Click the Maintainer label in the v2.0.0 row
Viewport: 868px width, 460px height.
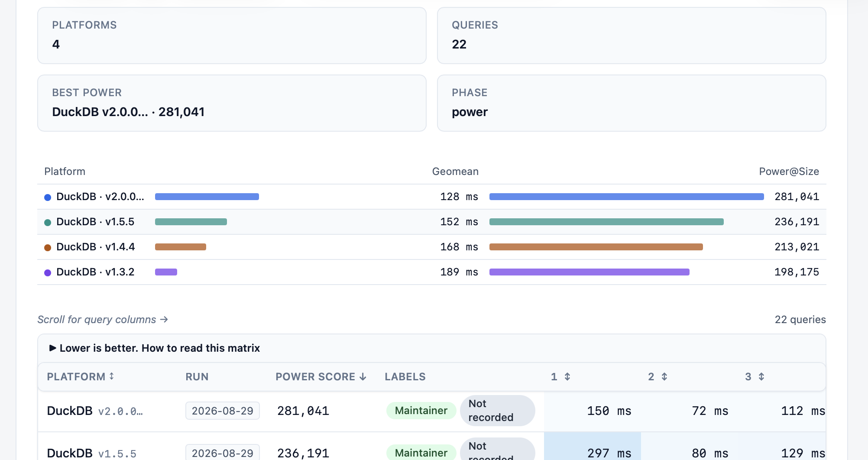pyautogui.click(x=421, y=411)
